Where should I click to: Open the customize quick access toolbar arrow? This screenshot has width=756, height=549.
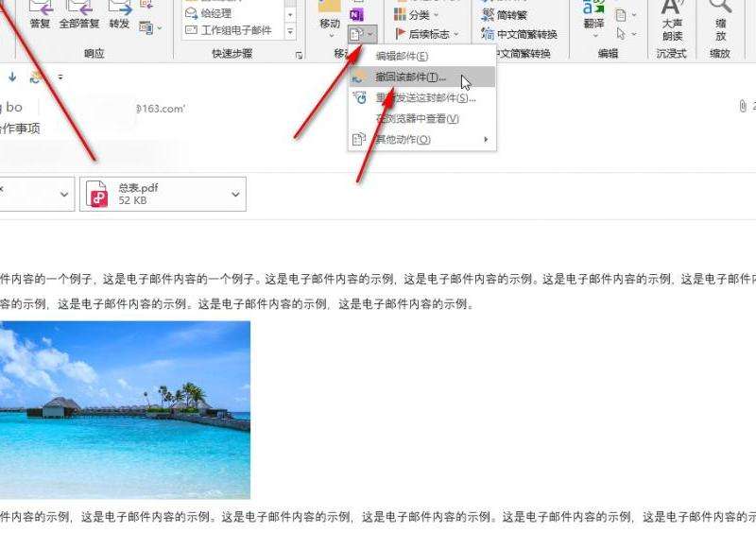tap(60, 77)
